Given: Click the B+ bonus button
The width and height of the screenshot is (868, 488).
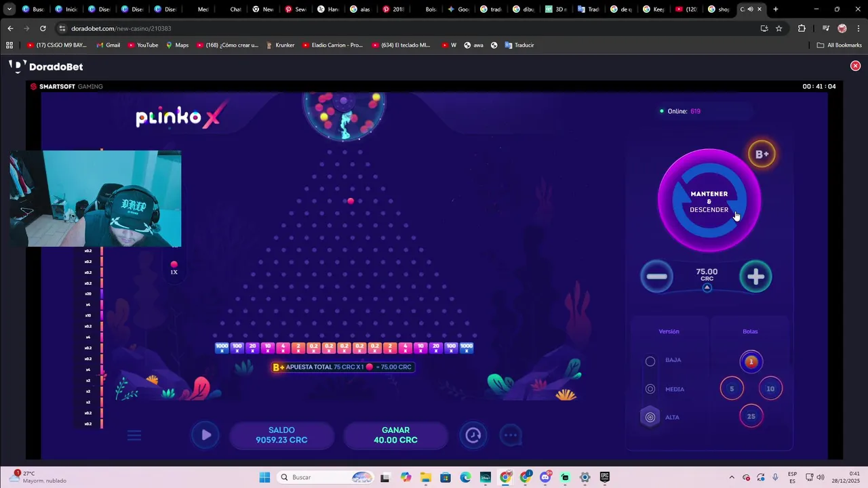Looking at the screenshot, I should coord(762,155).
